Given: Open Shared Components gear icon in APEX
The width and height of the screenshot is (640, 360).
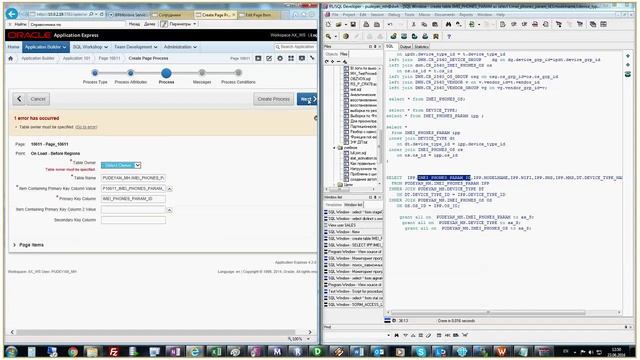Looking at the screenshot, I should click(x=280, y=58).
